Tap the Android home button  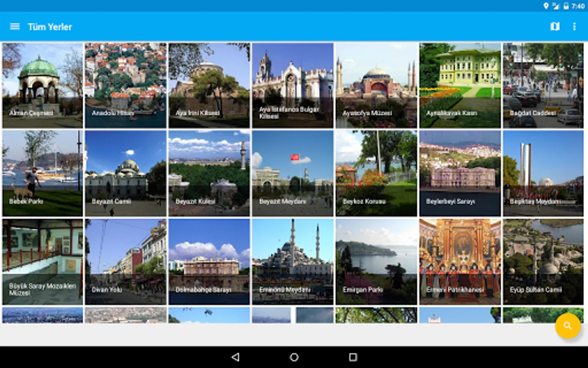(x=294, y=357)
